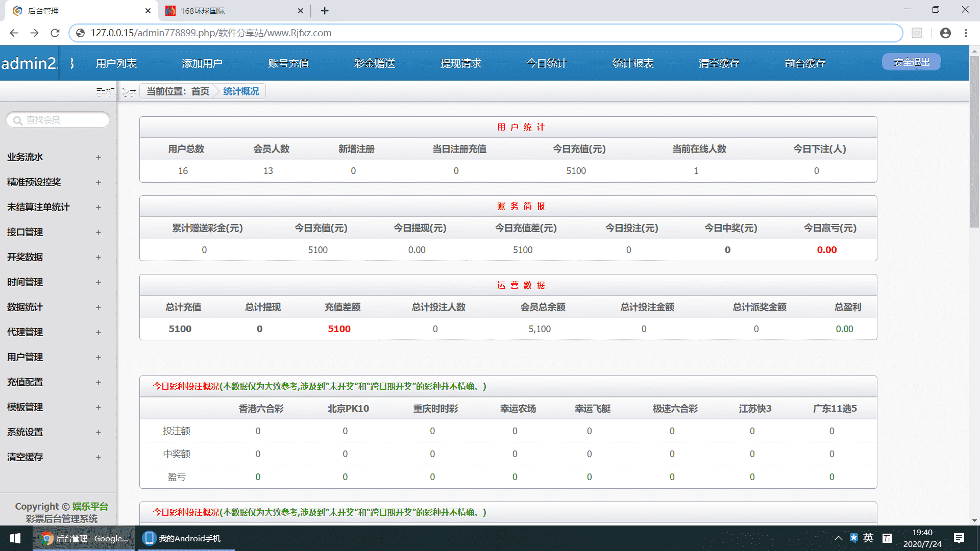Click the red 今日赢亏 value 0.00

pyautogui.click(x=827, y=250)
